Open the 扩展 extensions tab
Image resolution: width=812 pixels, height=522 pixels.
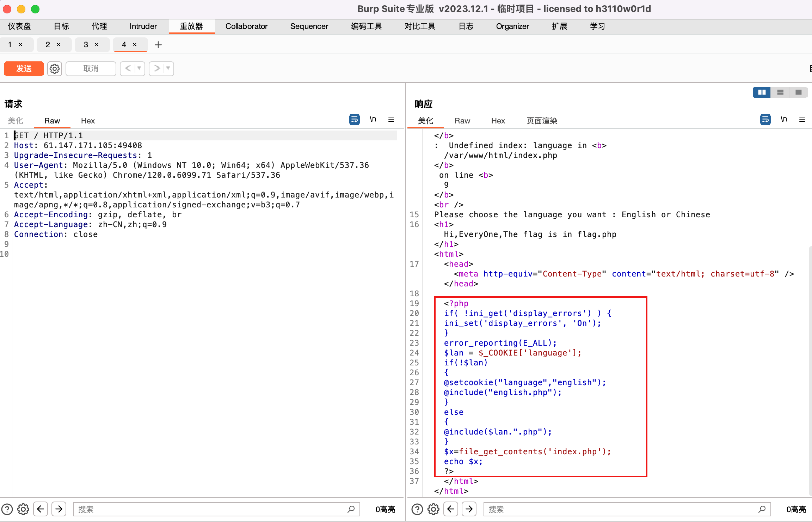(560, 26)
